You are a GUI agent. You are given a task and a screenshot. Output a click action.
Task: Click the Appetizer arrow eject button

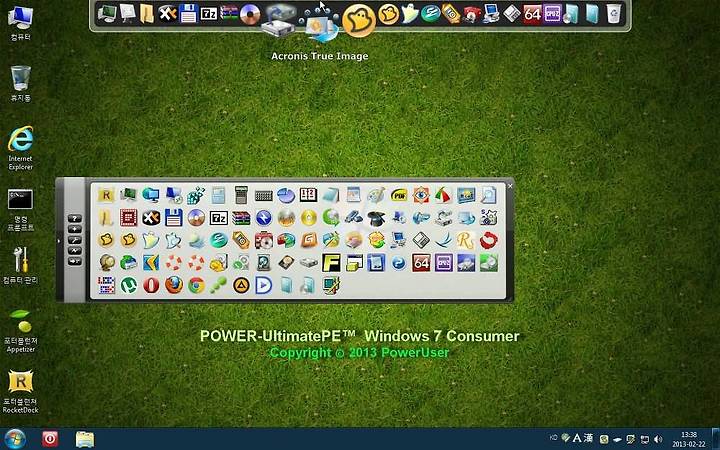(x=74, y=261)
